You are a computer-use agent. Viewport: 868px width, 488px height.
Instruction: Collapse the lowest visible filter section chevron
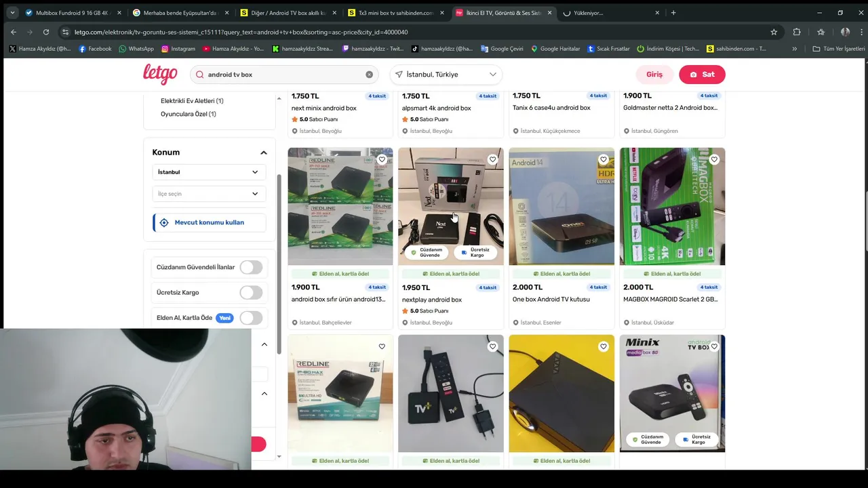point(264,393)
